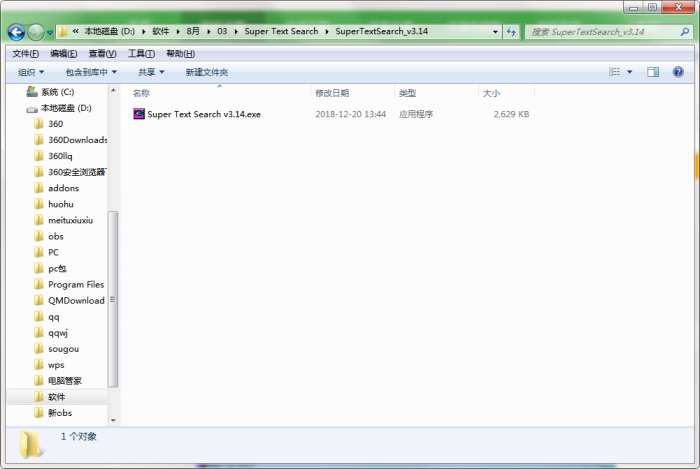Click the forward navigation arrow button
This screenshot has height=469, width=700.
click(x=36, y=32)
